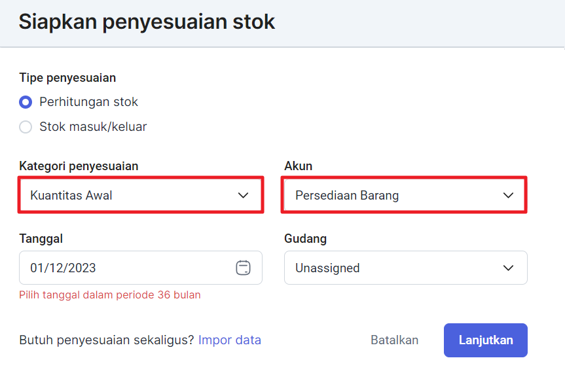565x392 pixels.
Task: Click the Siapkan penyesuaian stok heading
Action: pos(147,22)
